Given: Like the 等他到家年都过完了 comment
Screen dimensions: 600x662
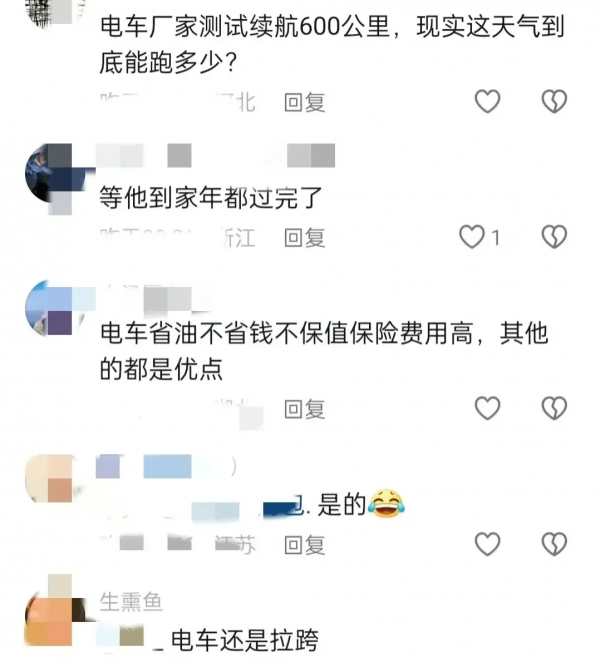Looking at the screenshot, I should [472, 237].
